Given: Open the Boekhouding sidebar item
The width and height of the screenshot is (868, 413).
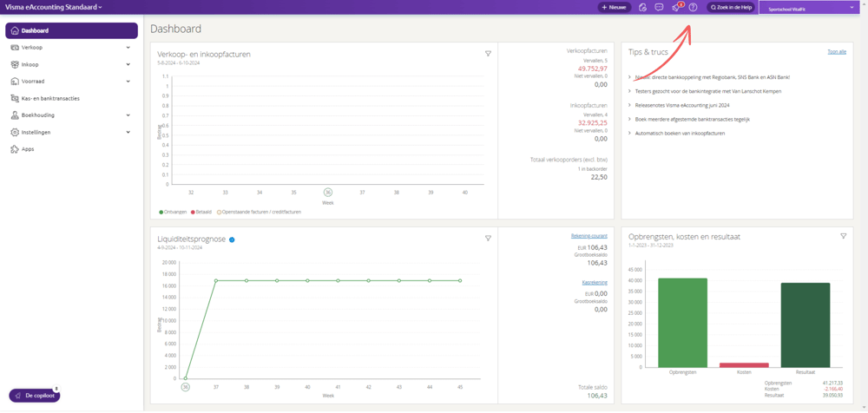Looking at the screenshot, I should click(71, 115).
